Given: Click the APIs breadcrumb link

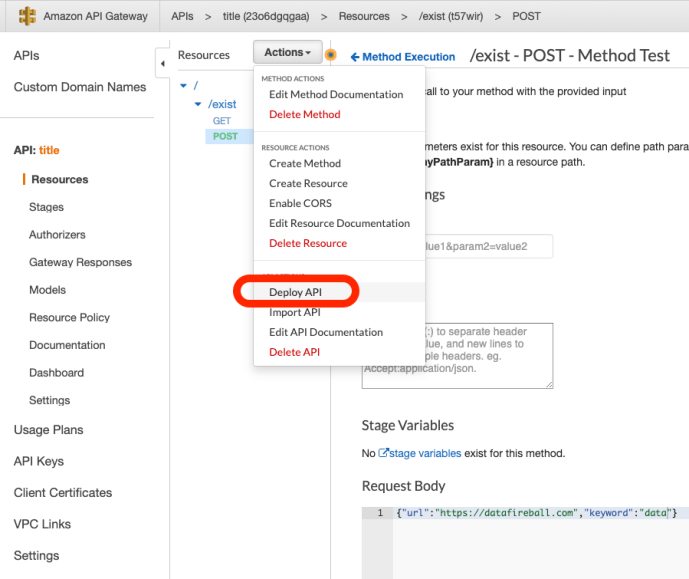Looking at the screenshot, I should (x=182, y=16).
